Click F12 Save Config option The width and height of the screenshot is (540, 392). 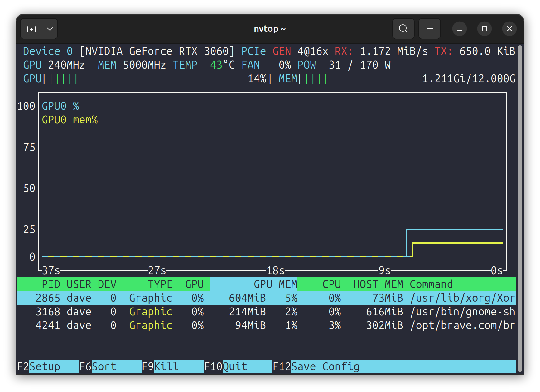[394, 366]
